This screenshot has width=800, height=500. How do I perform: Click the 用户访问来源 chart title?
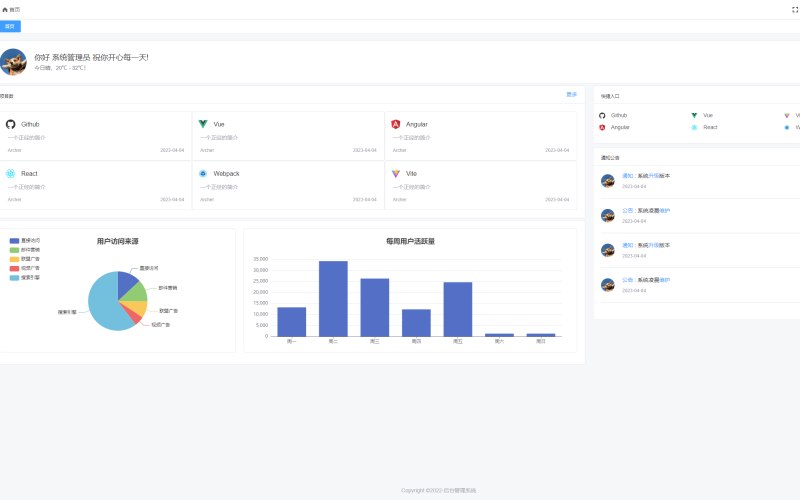click(117, 241)
